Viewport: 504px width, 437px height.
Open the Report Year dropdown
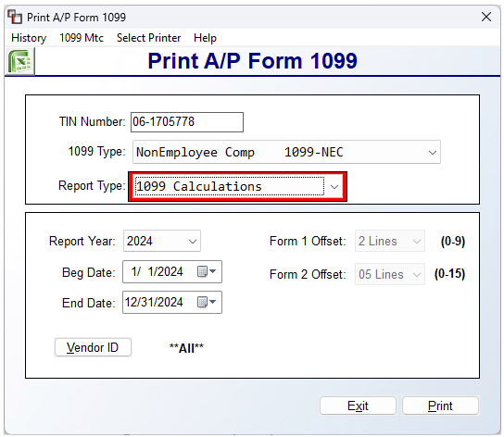tap(162, 241)
